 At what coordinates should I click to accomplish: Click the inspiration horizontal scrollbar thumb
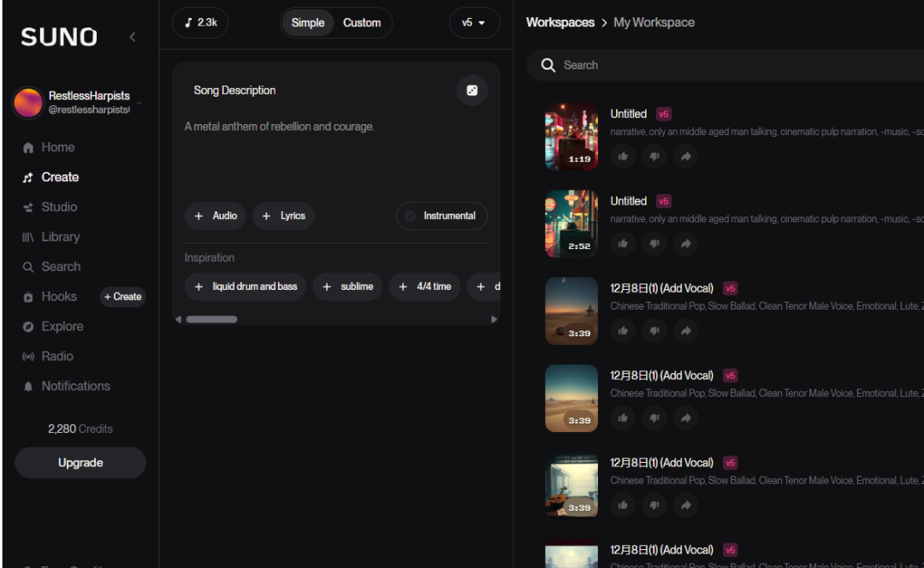tap(211, 319)
